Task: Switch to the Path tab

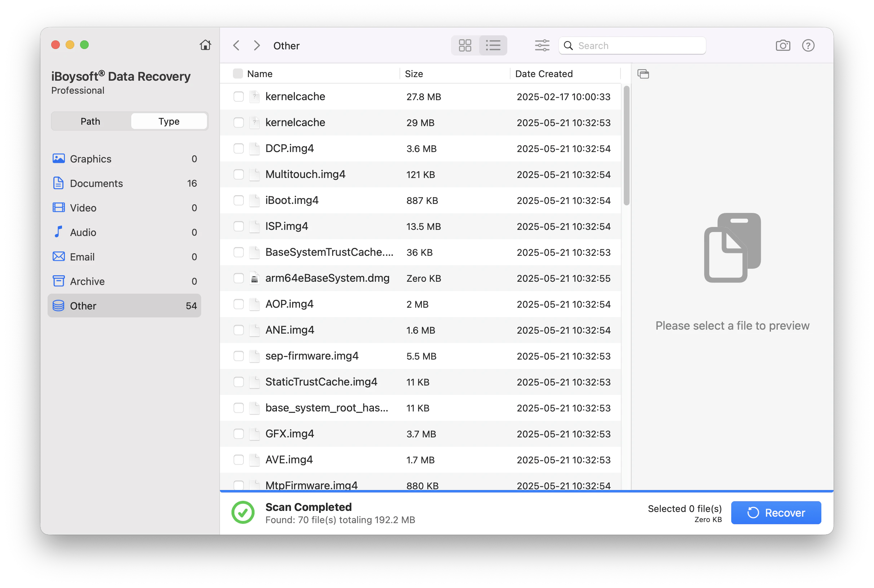Action: [x=91, y=121]
